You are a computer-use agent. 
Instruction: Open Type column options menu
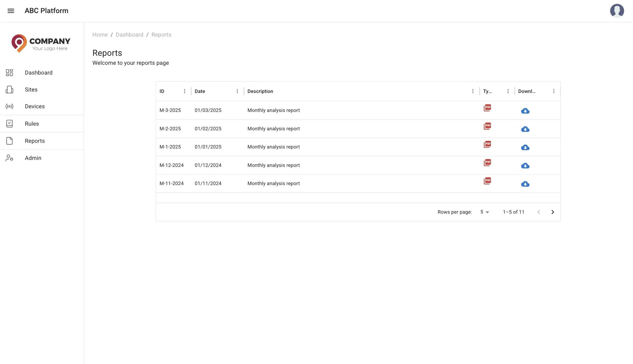click(x=508, y=91)
